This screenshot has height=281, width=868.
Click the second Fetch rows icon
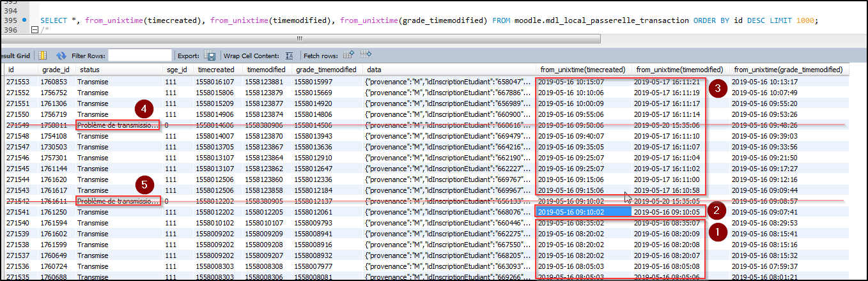(x=366, y=55)
